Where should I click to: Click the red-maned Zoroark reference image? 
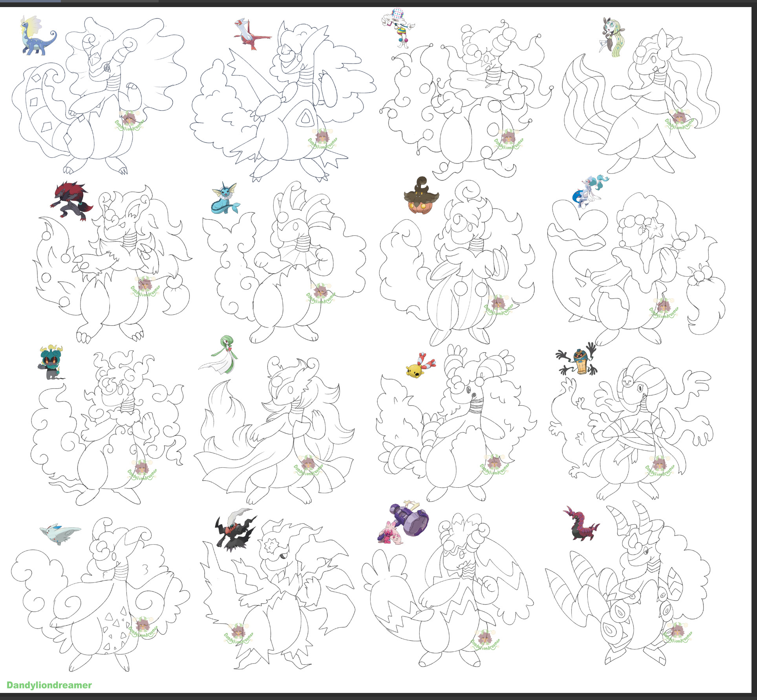[x=71, y=200]
